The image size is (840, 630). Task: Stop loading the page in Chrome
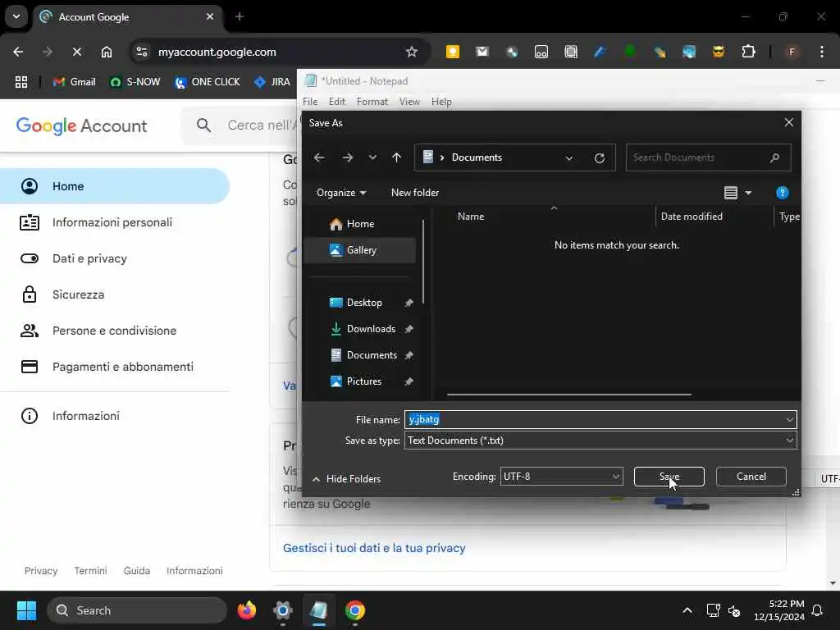coord(77,52)
